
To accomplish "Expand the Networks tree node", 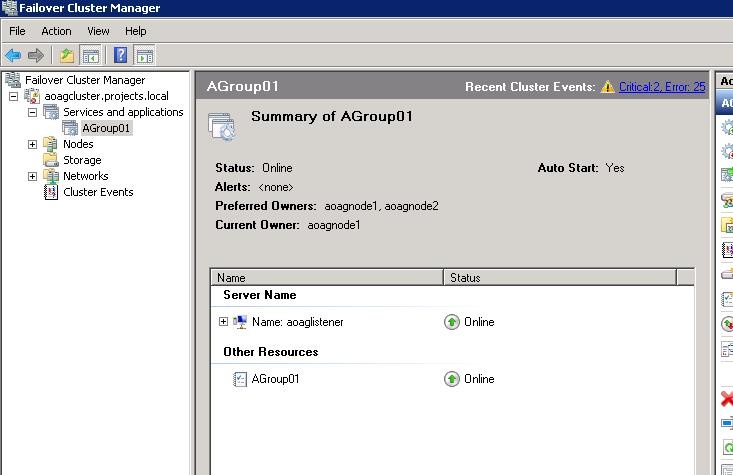I will click(x=32, y=176).
